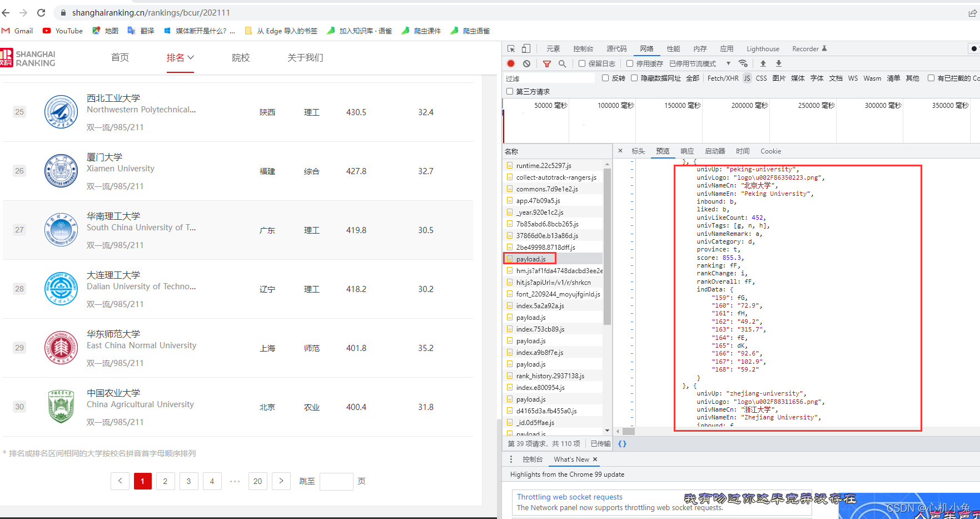The height and width of the screenshot is (519, 980).
Task: Close the request details pane
Action: click(620, 151)
